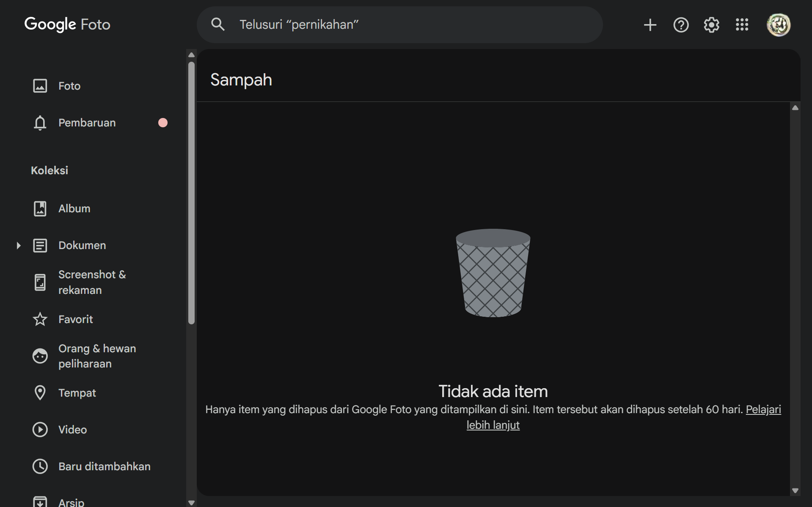
Task: Click the plus icon to create or upload
Action: point(650,25)
